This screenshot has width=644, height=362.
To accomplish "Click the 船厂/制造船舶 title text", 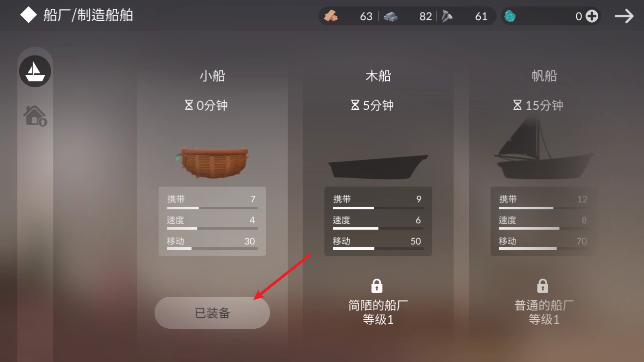I will coord(88,15).
